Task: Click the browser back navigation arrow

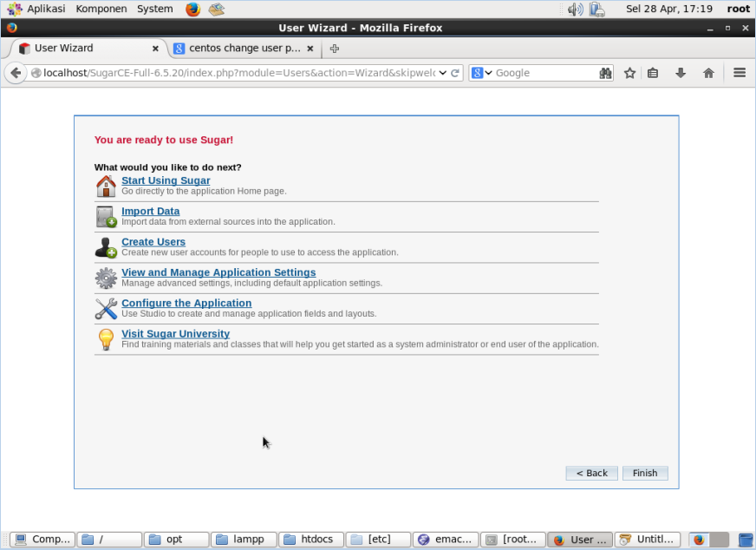Action: [16, 73]
